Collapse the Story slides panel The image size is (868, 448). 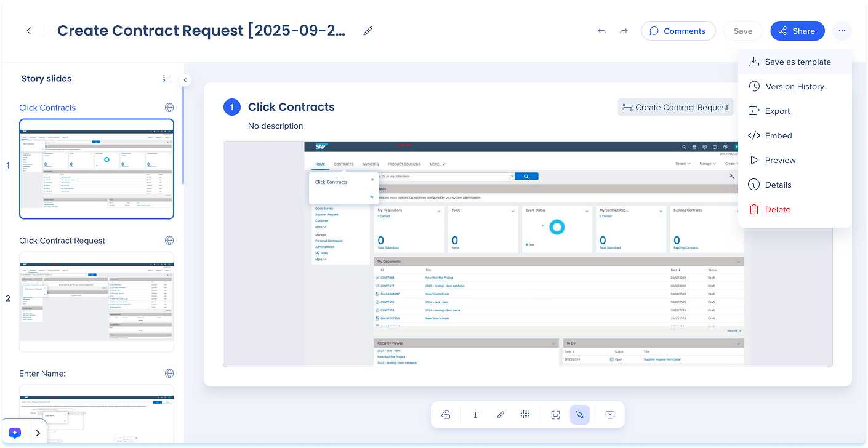[185, 79]
